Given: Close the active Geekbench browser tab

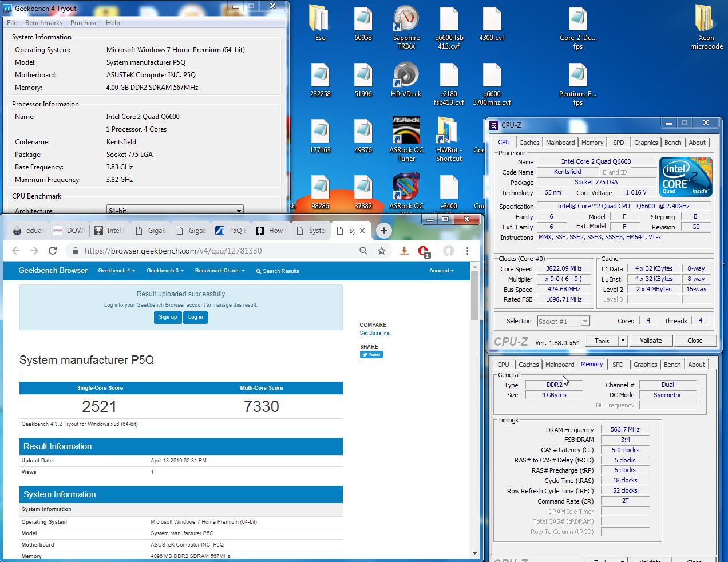Looking at the screenshot, I should click(x=362, y=231).
